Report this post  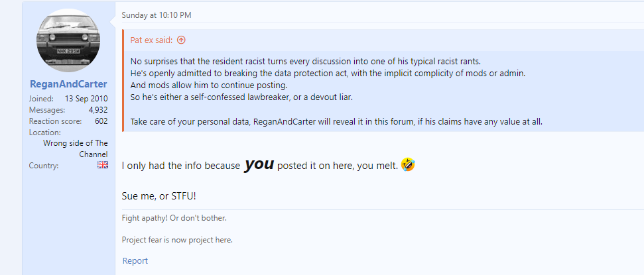click(135, 260)
